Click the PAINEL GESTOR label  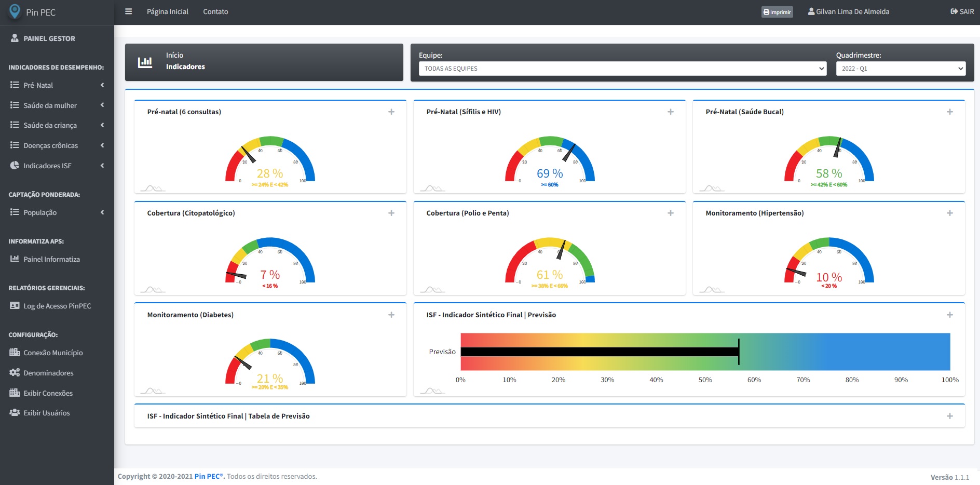49,38
